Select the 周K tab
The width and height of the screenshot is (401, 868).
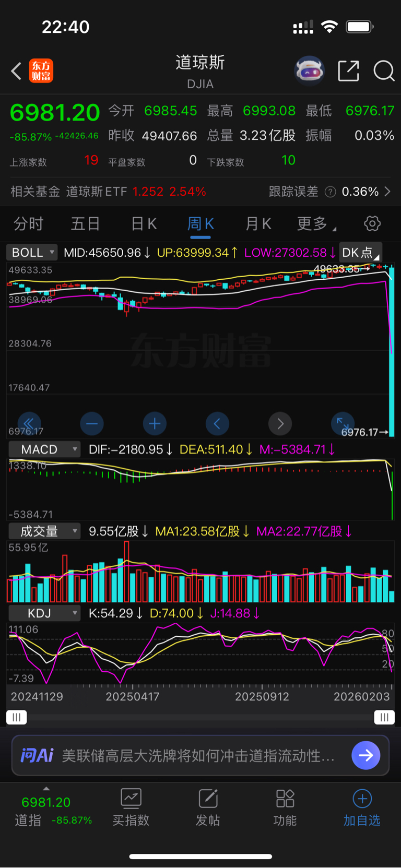click(x=200, y=224)
